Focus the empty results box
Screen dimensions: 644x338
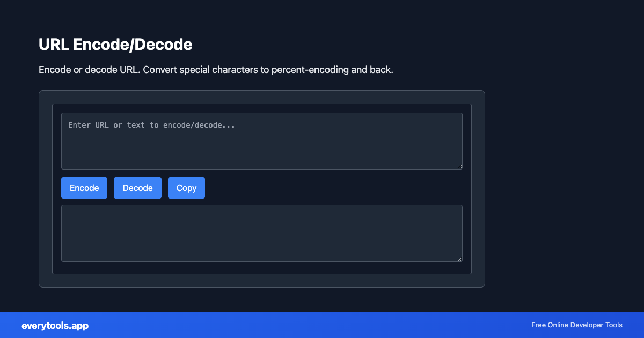tap(262, 233)
